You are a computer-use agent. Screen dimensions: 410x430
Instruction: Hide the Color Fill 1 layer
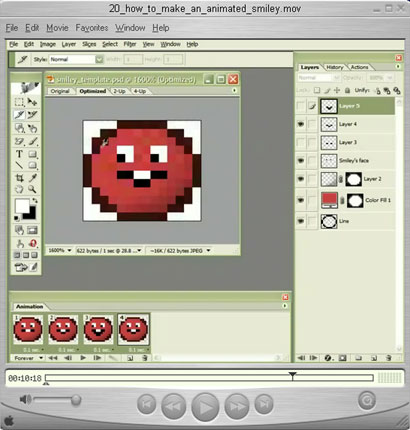(301, 200)
